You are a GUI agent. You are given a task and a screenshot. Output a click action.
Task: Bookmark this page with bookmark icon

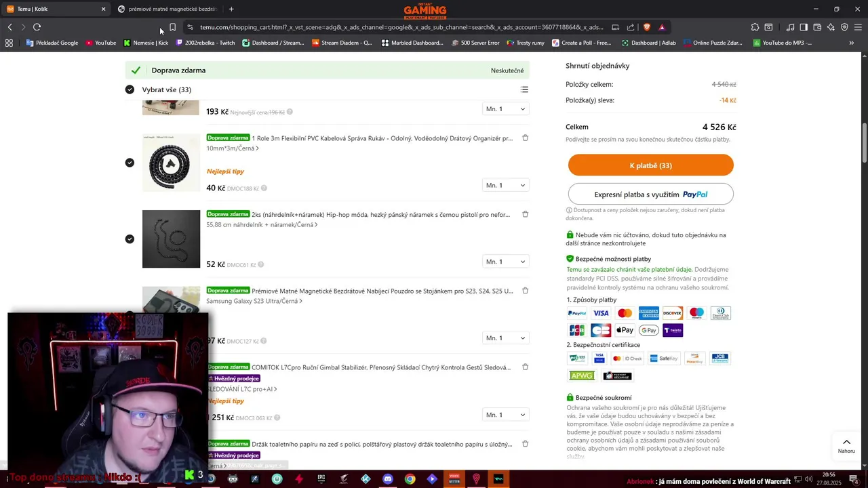[x=172, y=27]
